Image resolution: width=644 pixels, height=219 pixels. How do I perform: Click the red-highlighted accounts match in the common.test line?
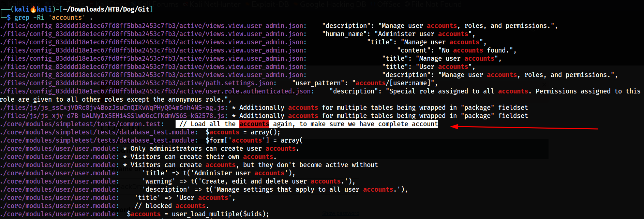click(x=254, y=124)
